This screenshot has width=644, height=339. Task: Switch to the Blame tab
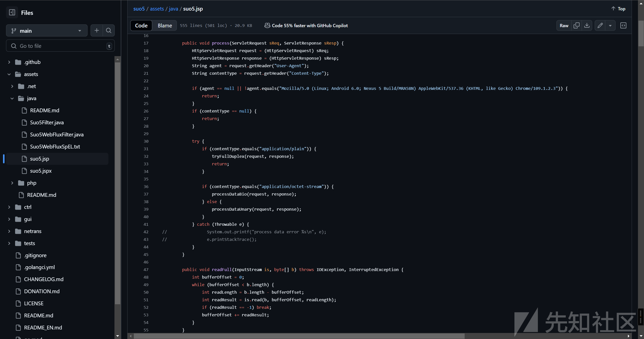pyautogui.click(x=165, y=25)
